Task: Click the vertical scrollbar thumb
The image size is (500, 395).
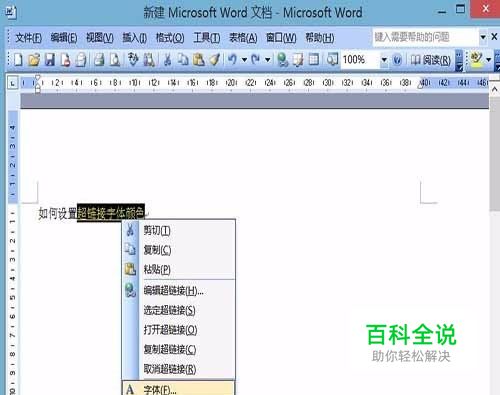Action: (x=495, y=154)
